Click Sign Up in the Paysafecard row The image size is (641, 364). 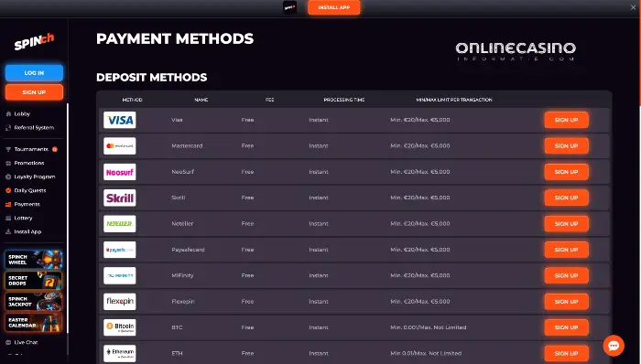click(x=566, y=250)
